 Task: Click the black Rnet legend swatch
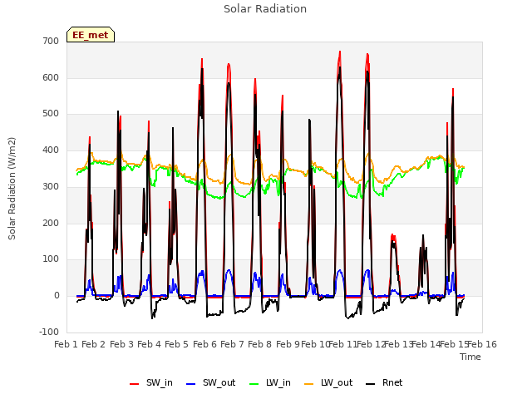tap(371, 384)
